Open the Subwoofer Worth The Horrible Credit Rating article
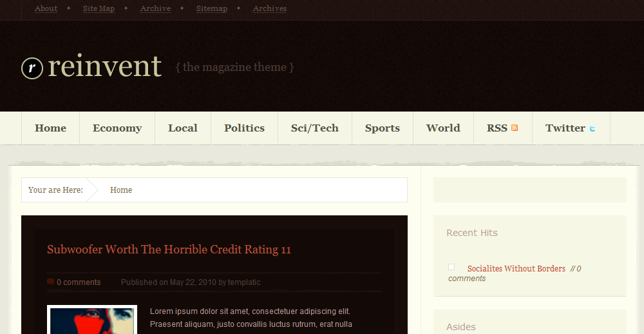644x334 pixels. 169,250
